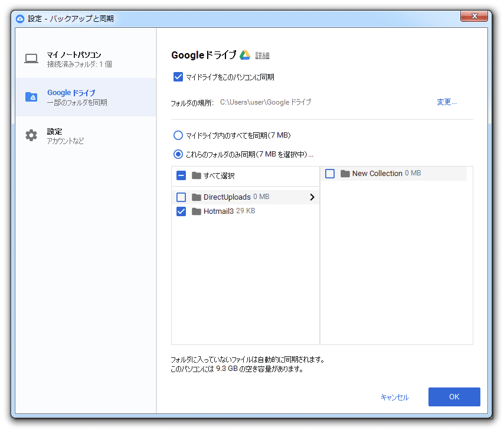
Task: Click the Hotmail3 folder icon
Action: point(196,211)
